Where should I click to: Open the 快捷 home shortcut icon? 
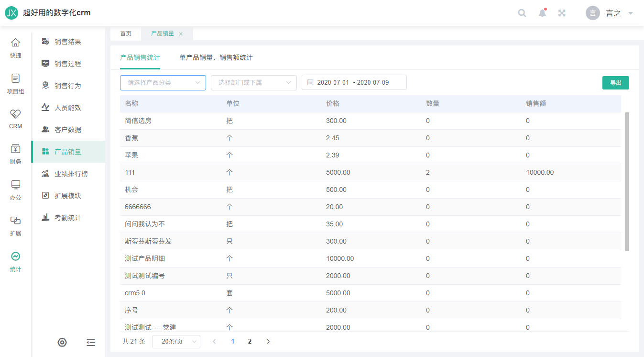point(15,48)
